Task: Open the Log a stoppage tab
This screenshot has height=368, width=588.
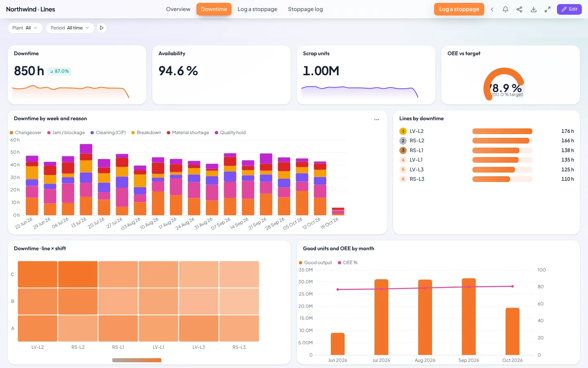Action: [257, 9]
